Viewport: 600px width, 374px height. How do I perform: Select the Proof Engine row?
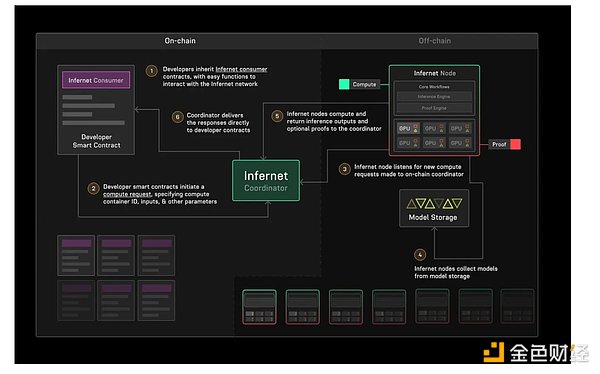tap(434, 108)
